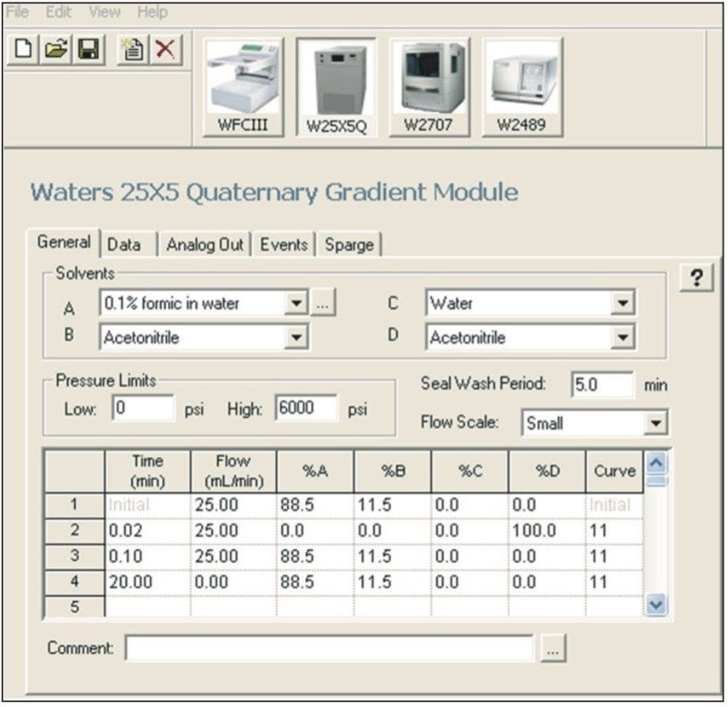
Task: Open a method with the folder icon
Action: point(55,49)
